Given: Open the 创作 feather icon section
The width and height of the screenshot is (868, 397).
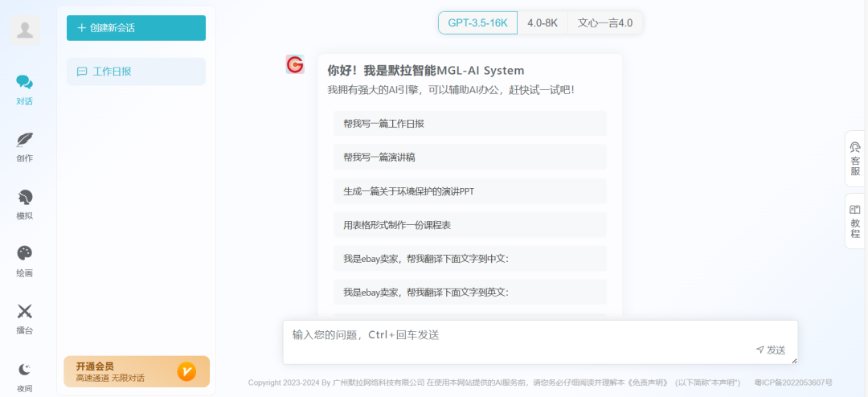Looking at the screenshot, I should [x=24, y=147].
